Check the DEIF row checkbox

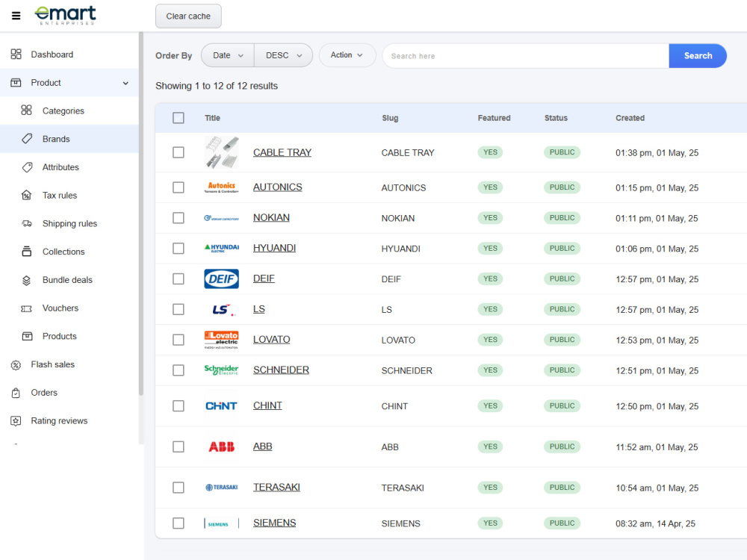[179, 279]
